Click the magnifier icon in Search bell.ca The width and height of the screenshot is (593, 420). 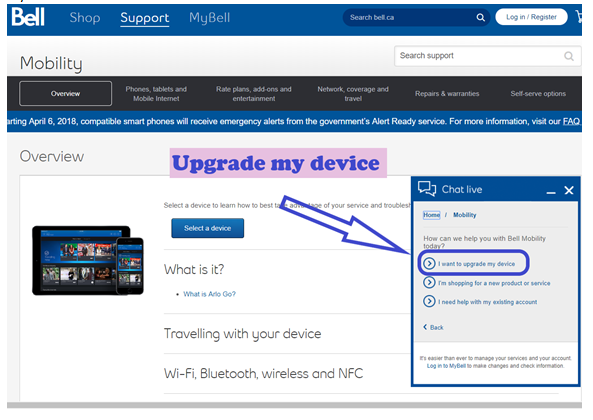480,17
